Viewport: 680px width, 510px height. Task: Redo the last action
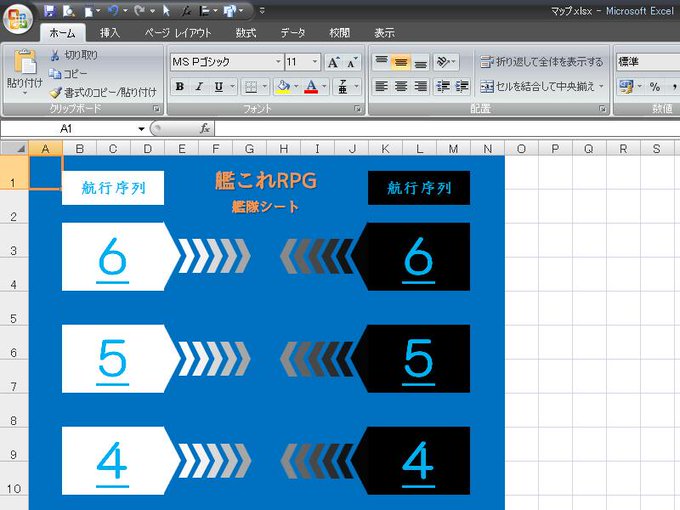pyautogui.click(x=139, y=11)
